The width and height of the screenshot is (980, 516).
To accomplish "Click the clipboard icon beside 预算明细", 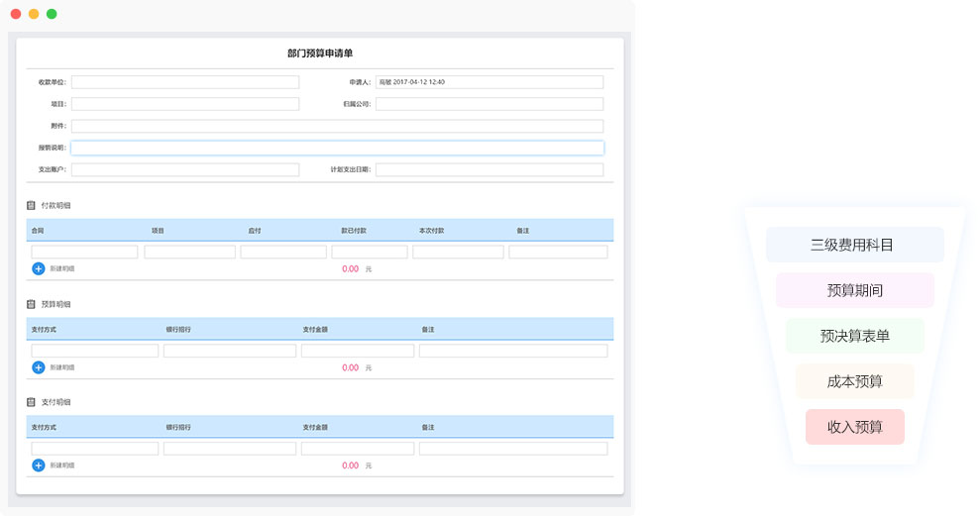I will pyautogui.click(x=32, y=304).
